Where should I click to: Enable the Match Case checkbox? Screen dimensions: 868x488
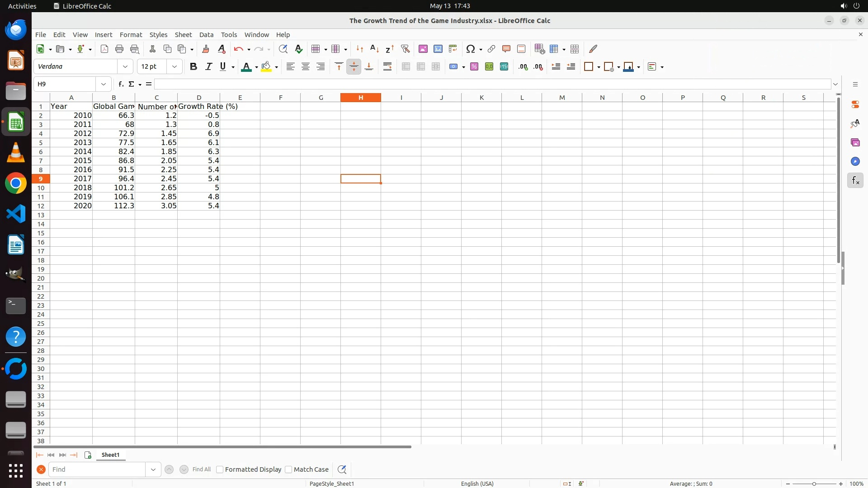288,469
